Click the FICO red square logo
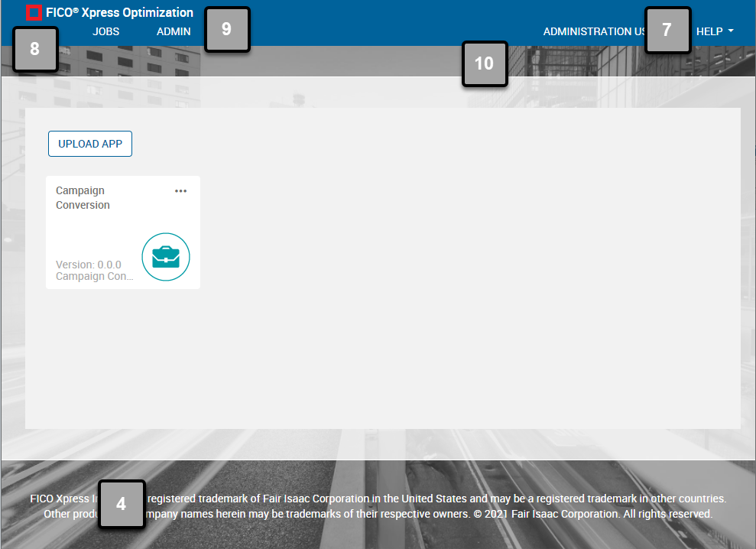This screenshot has height=549, width=756. point(34,12)
